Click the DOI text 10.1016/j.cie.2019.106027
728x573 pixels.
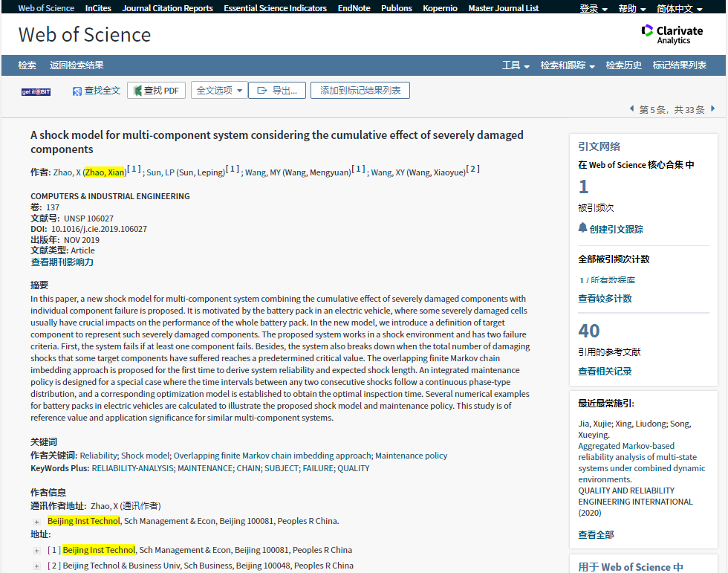(x=99, y=229)
